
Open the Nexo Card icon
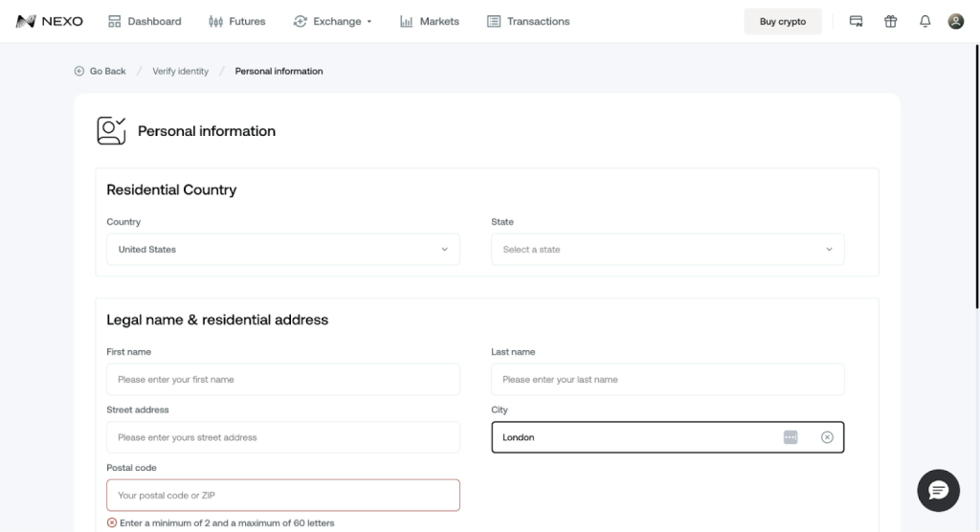click(857, 21)
